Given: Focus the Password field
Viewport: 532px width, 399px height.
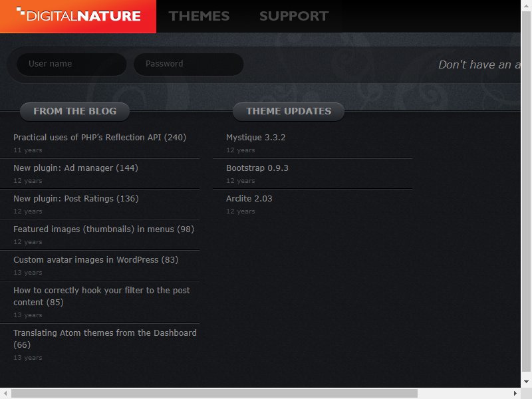Looking at the screenshot, I should click(189, 64).
